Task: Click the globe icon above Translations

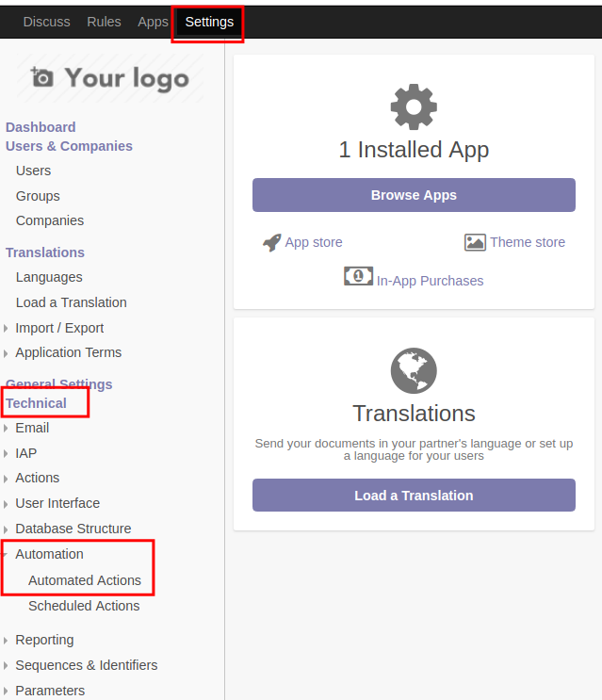Action: pos(414,370)
